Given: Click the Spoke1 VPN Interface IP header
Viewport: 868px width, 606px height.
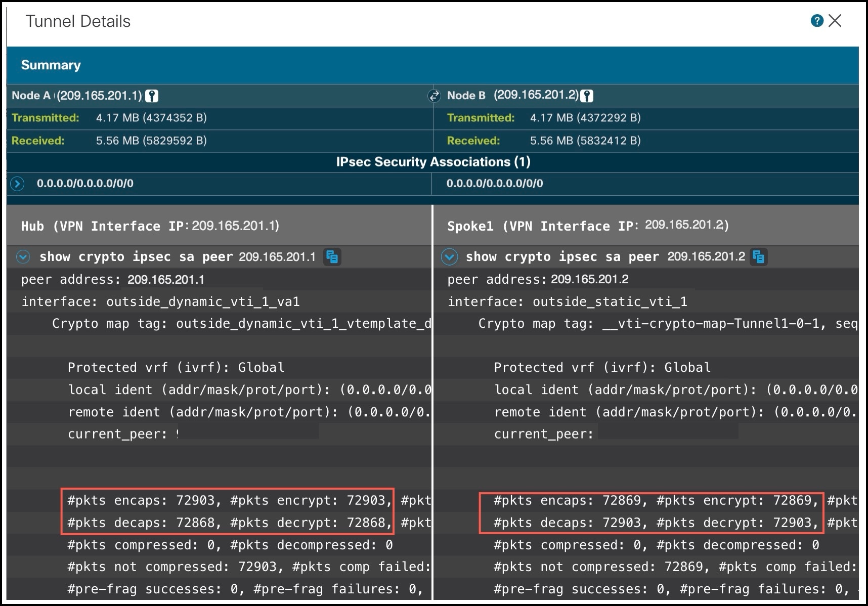Looking at the screenshot, I should pyautogui.click(x=588, y=226).
